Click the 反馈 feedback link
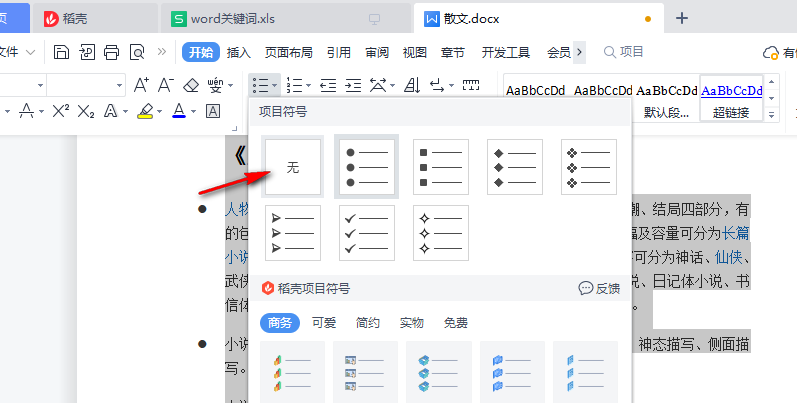 [599, 288]
